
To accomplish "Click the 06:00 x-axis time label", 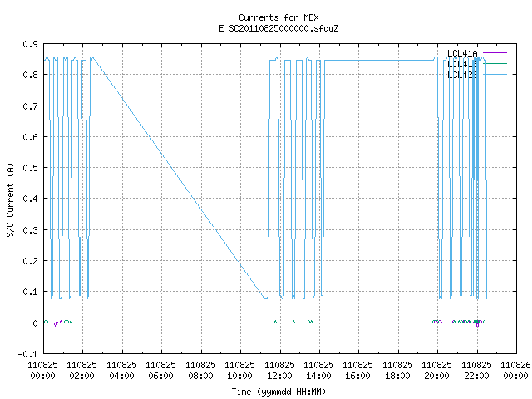I will (x=160, y=376).
